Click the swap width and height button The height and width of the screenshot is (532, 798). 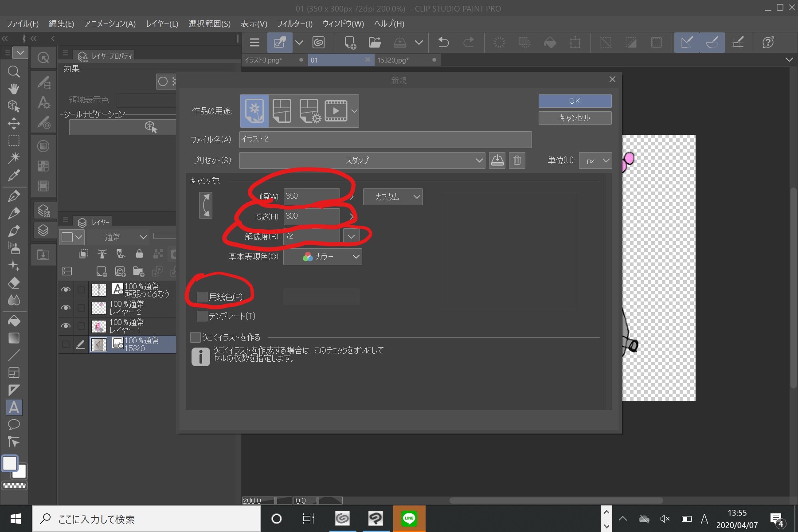(x=205, y=205)
